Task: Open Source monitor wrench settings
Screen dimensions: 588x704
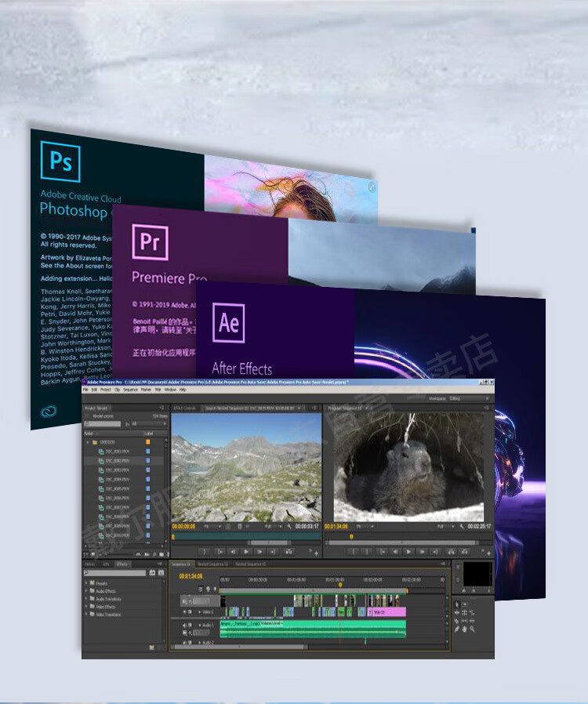Action: click(x=289, y=526)
